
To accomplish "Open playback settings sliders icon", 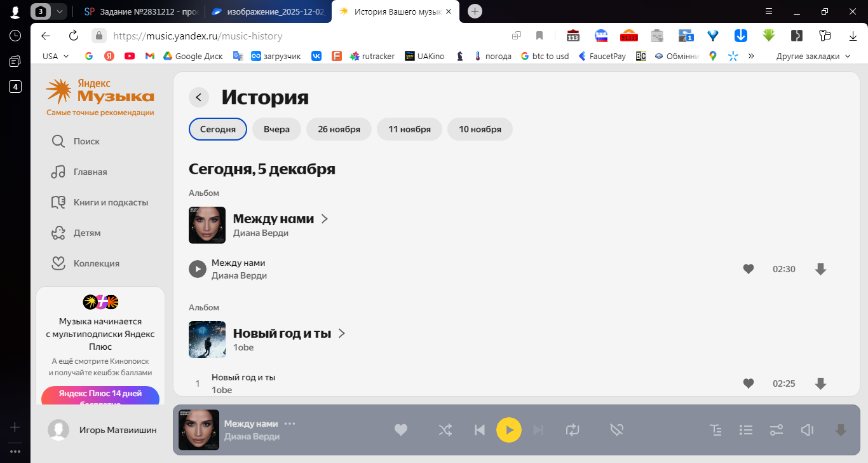I will pyautogui.click(x=776, y=430).
